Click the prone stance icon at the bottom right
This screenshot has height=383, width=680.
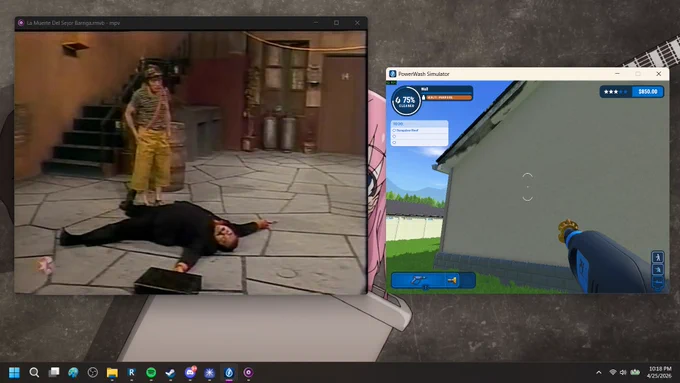(x=657, y=282)
